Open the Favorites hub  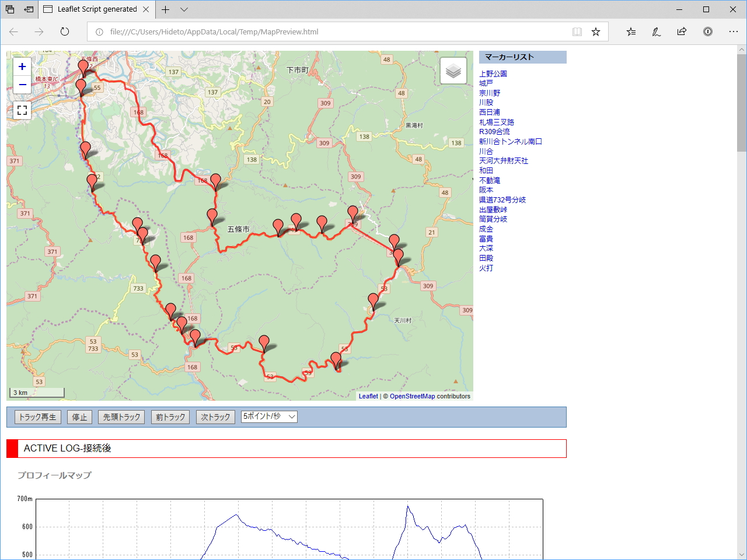click(631, 32)
